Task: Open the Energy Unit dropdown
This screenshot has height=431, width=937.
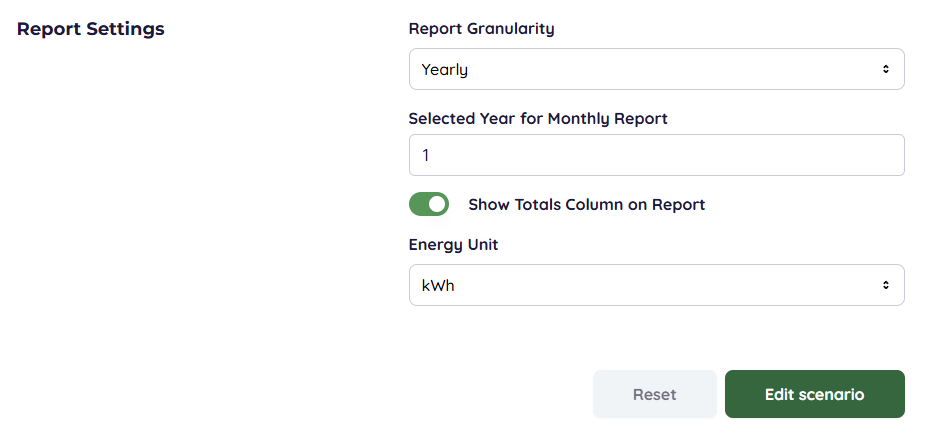Action: coord(656,285)
